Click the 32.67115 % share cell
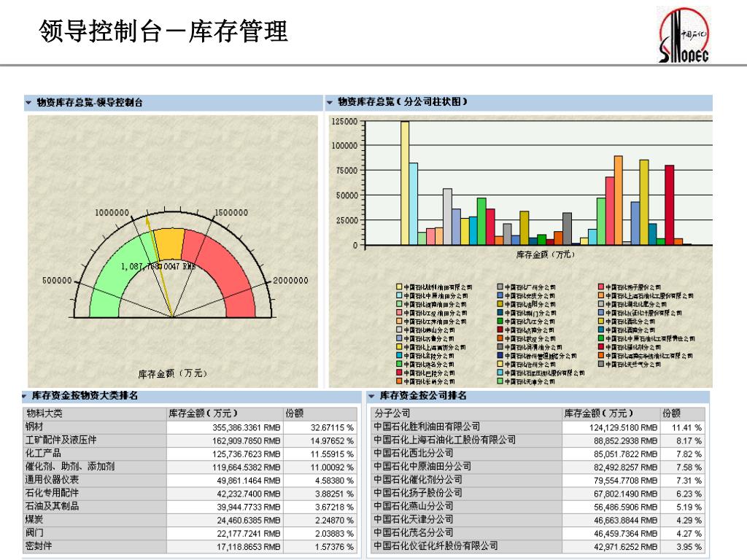The image size is (747, 560). pyautogui.click(x=320, y=427)
